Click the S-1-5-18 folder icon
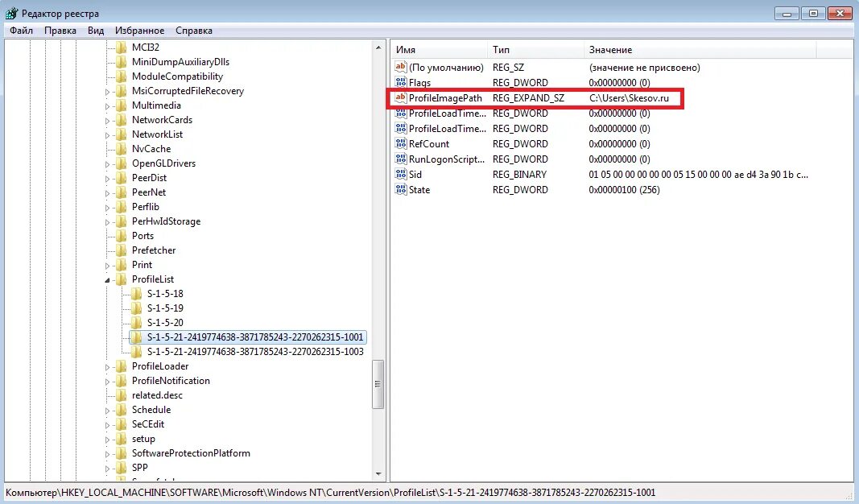 (136, 293)
